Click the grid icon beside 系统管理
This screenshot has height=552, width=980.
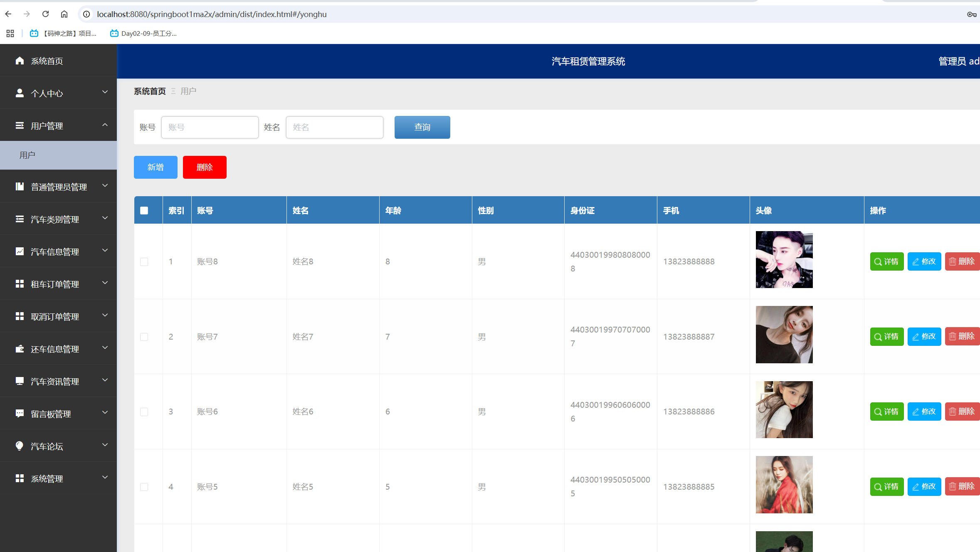point(20,478)
